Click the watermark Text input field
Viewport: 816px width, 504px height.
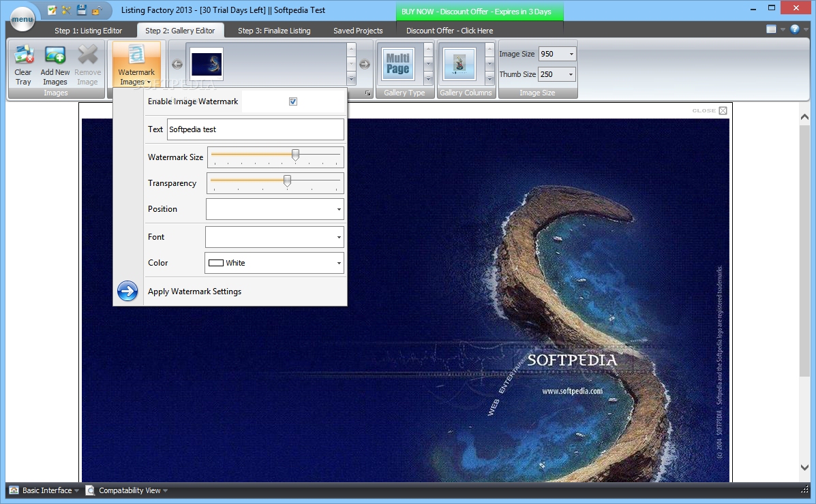coord(256,129)
